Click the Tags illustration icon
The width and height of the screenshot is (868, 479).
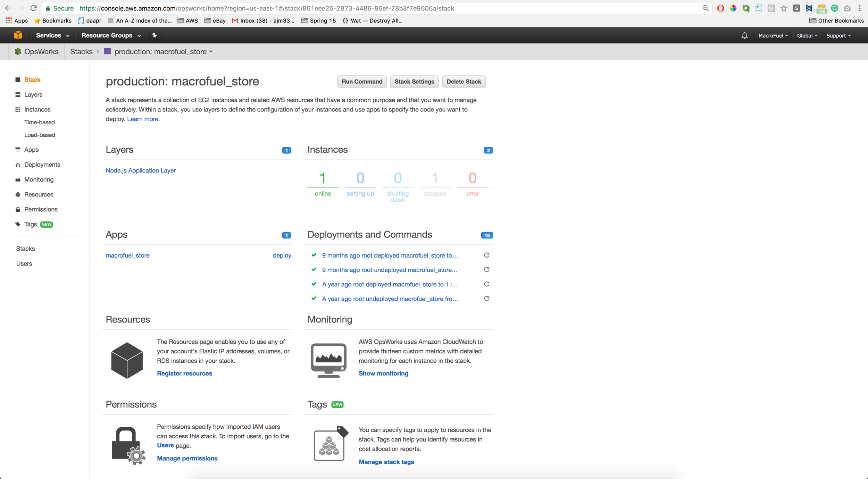[331, 443]
